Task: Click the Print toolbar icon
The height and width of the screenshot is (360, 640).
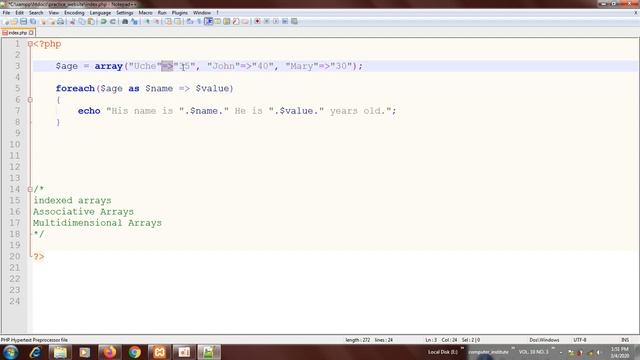Action: tap(60, 21)
